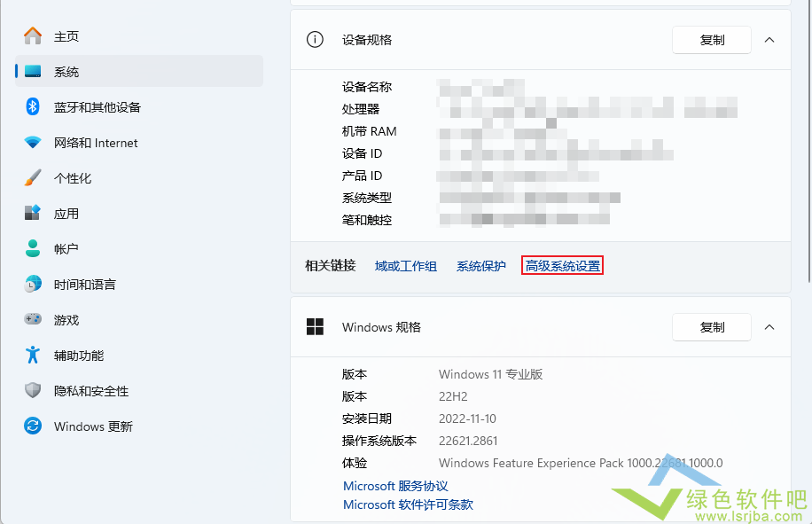Image resolution: width=812 pixels, height=524 pixels.
Task: Click the Wi-Fi network icon
Action: tap(33, 143)
